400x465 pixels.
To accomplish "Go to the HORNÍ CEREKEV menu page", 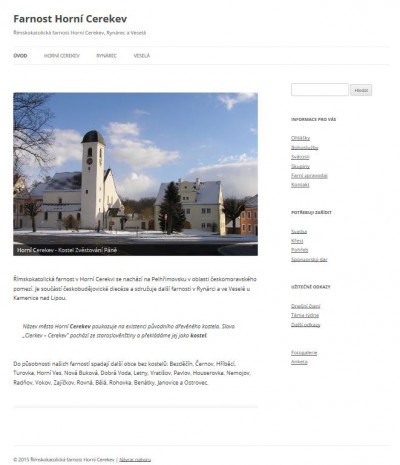I will (x=62, y=56).
